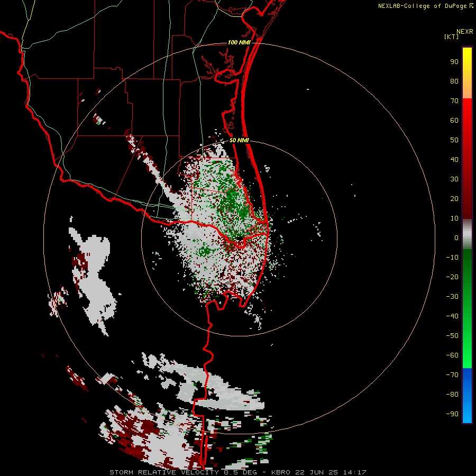Click the 100 NMI range ring label
The height and width of the screenshot is (476, 476).
pos(239,42)
